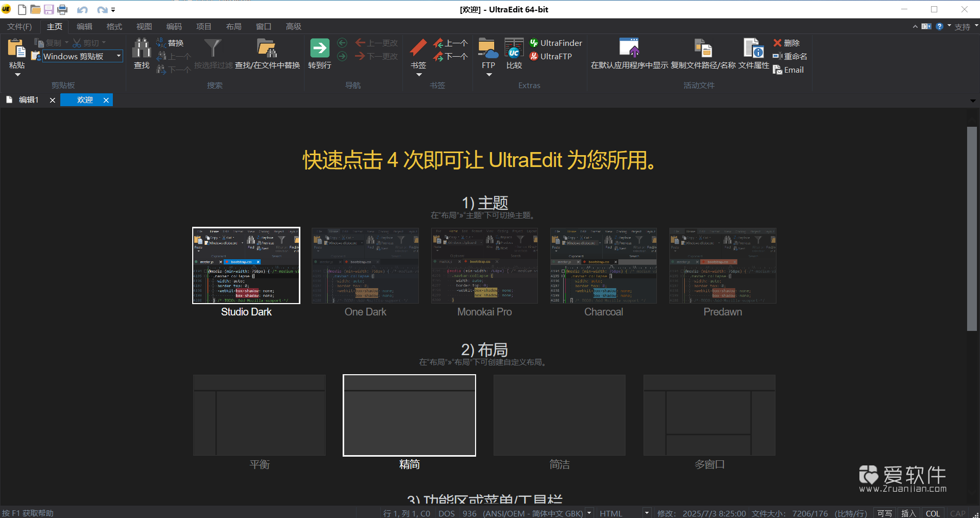Click 在默认应用程序中显示 icon

click(629, 48)
